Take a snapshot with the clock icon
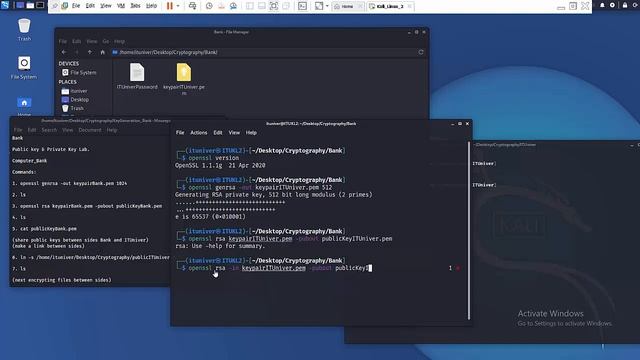640x360 pixels. pyautogui.click(x=209, y=6)
